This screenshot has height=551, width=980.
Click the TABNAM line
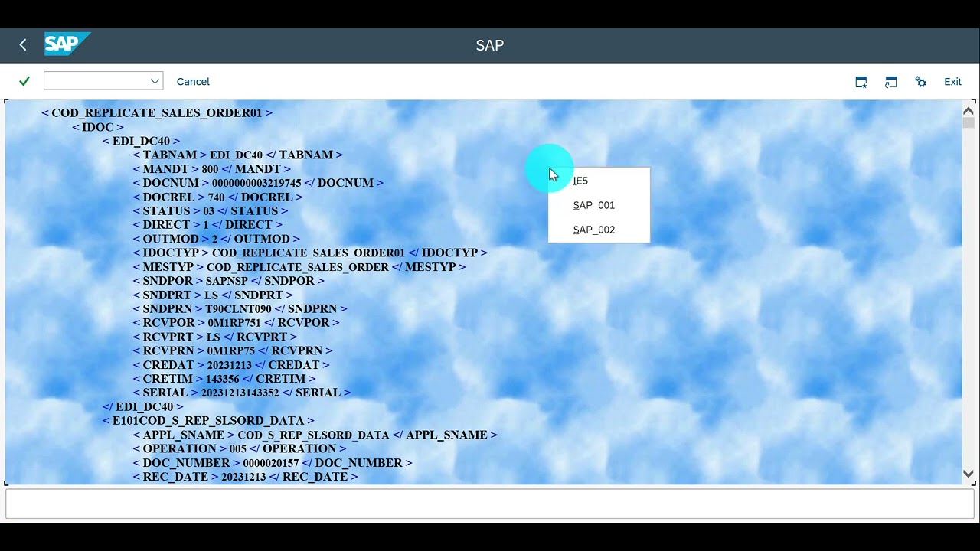237,155
